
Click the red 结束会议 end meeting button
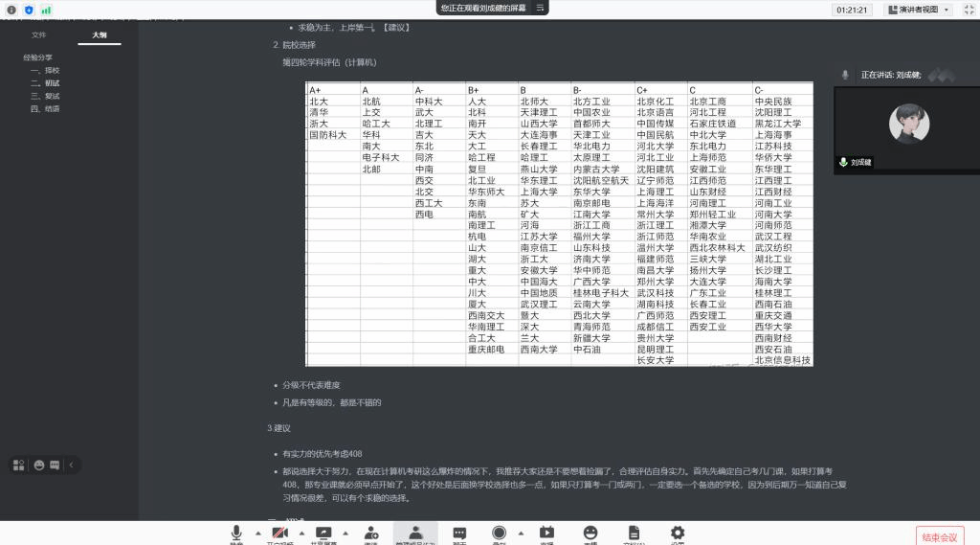939,536
